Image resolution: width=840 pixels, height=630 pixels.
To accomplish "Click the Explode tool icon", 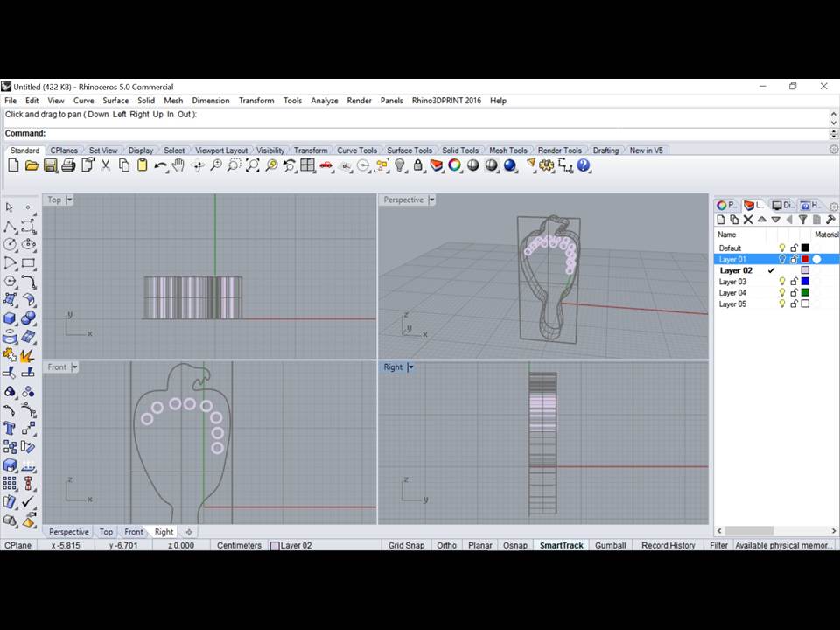I will click(29, 354).
